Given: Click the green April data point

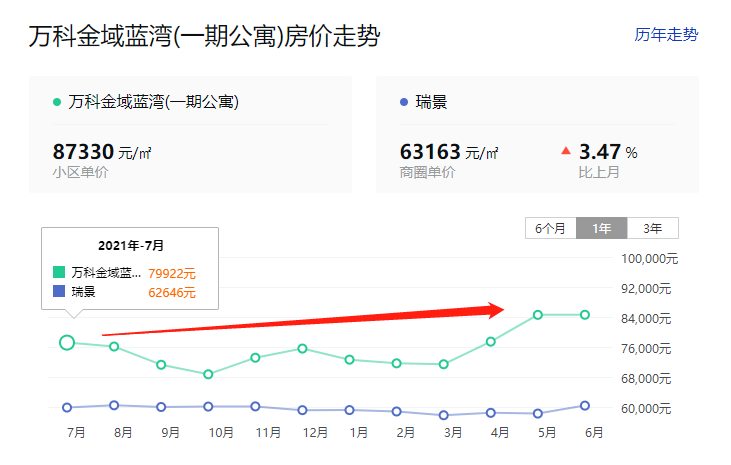Looking at the screenshot, I should pyautogui.click(x=491, y=342).
